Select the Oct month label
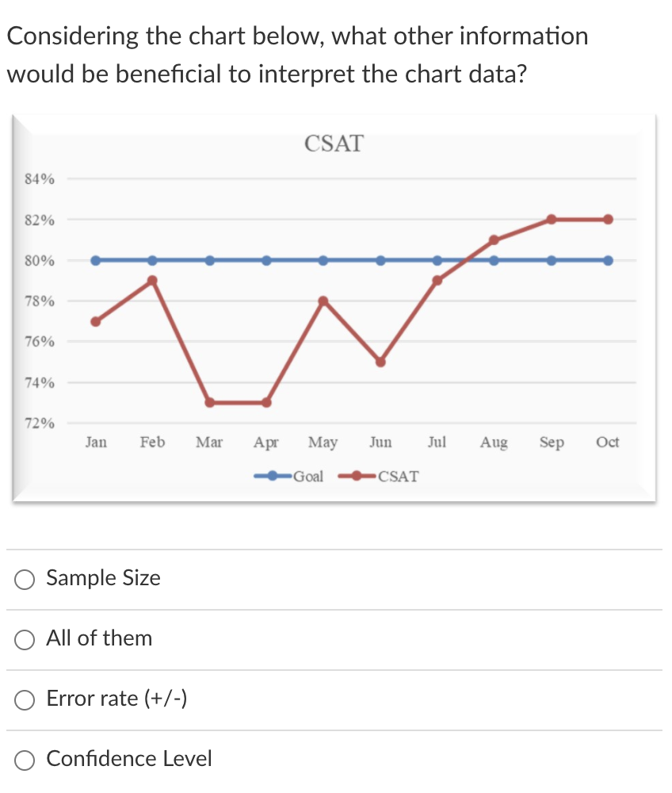The image size is (672, 793). [608, 442]
